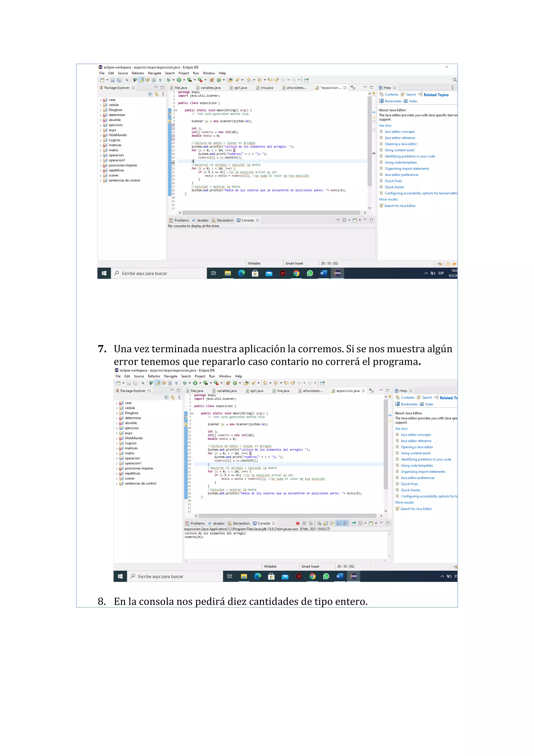Click the magnifier search icon at the upper window's right
The height and width of the screenshot is (756, 534).
point(454,80)
